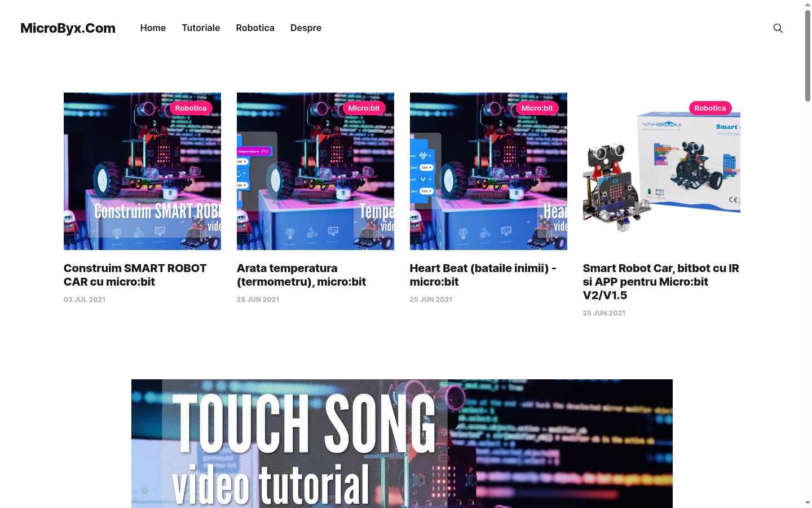
Task: Select the date 28 JUN 2021
Action: 258,300
